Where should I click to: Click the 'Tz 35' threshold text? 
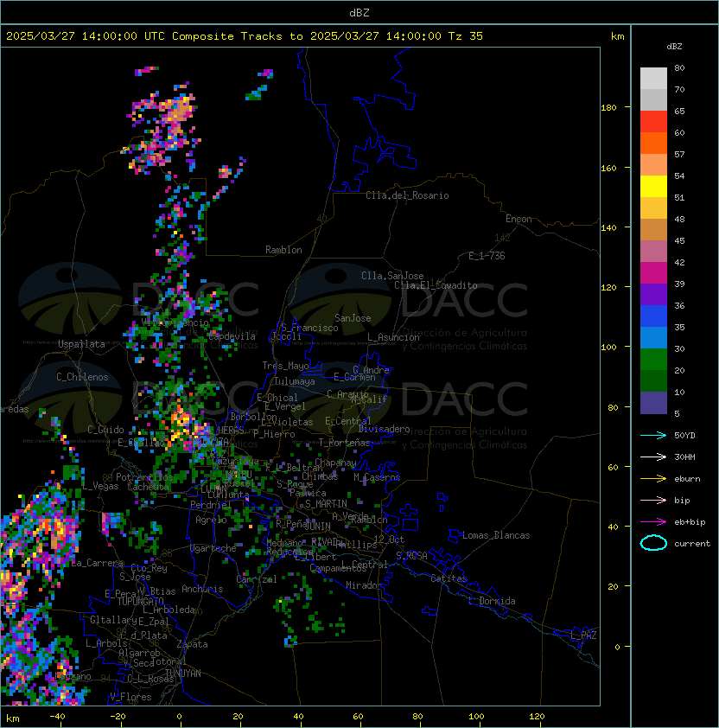point(466,36)
